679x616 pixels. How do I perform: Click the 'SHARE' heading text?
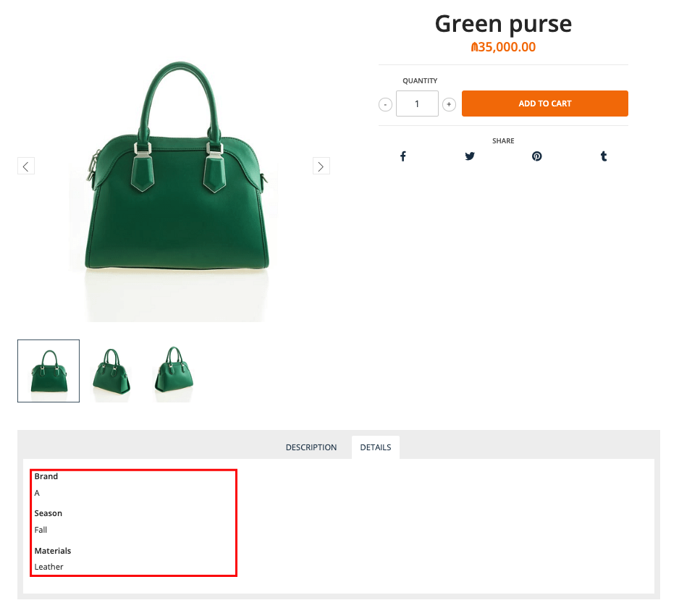[503, 140]
